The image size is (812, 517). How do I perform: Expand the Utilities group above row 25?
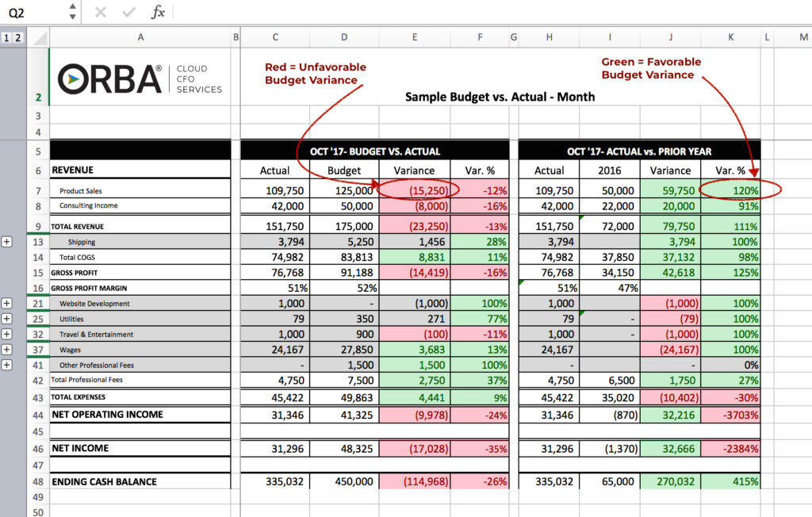click(7, 318)
